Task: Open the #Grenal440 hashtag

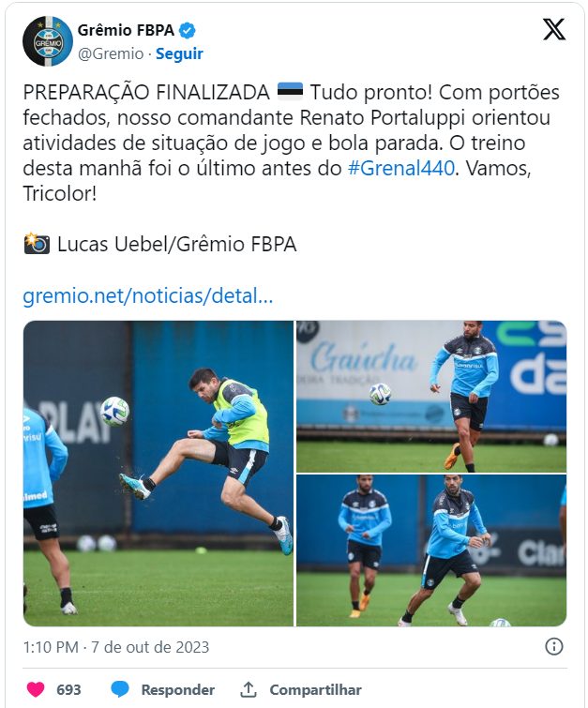Action: pyautogui.click(x=401, y=169)
